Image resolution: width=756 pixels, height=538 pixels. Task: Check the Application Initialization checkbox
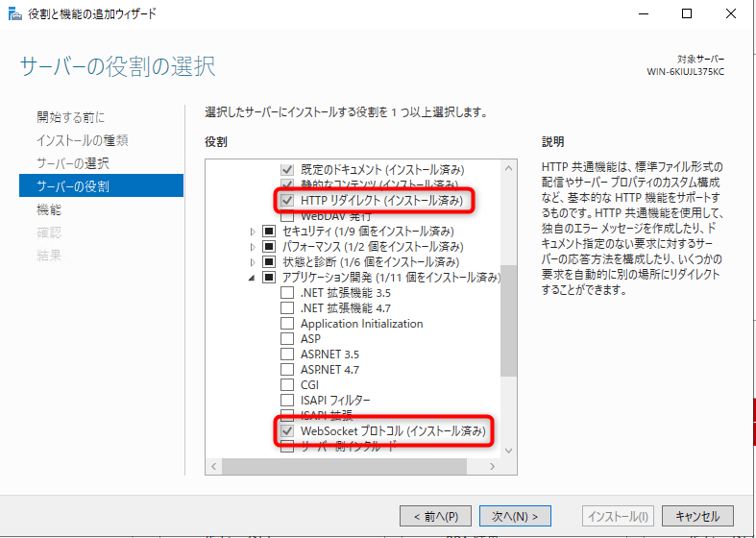click(x=286, y=324)
